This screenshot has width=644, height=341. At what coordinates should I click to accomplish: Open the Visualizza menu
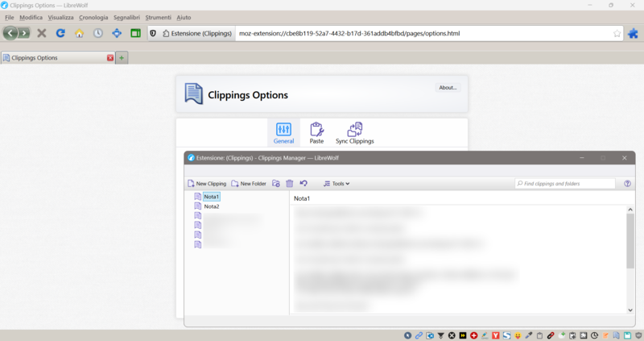[61, 17]
